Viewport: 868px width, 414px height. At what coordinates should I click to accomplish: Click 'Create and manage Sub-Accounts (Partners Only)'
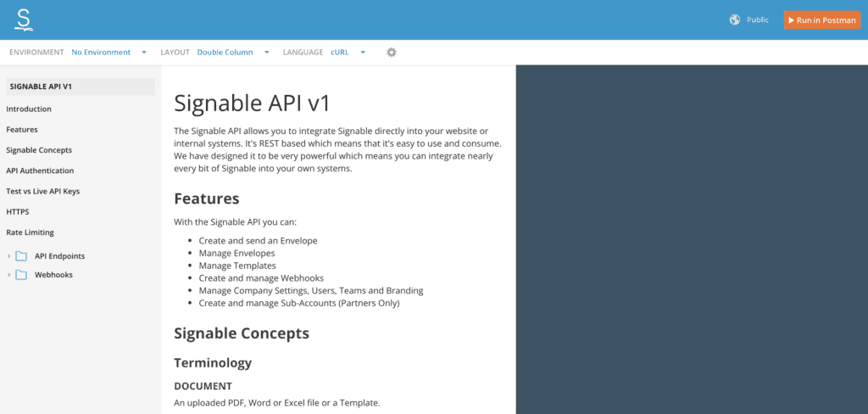(x=299, y=303)
